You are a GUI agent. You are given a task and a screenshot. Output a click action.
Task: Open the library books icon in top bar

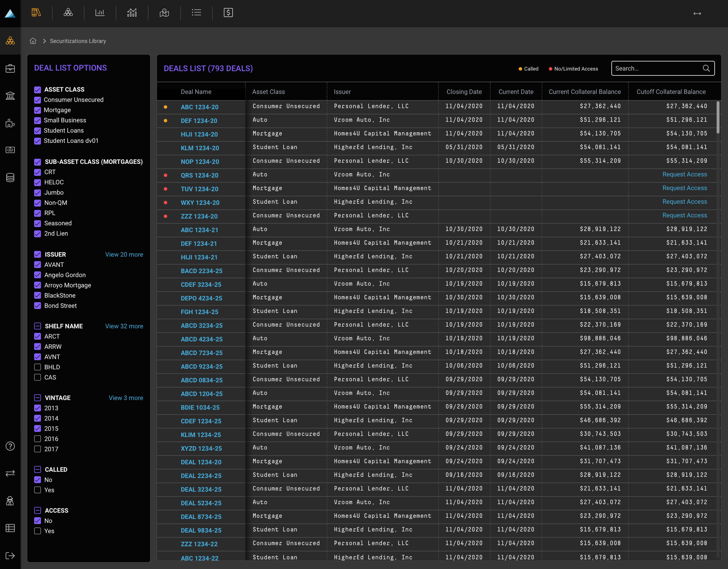tap(36, 13)
